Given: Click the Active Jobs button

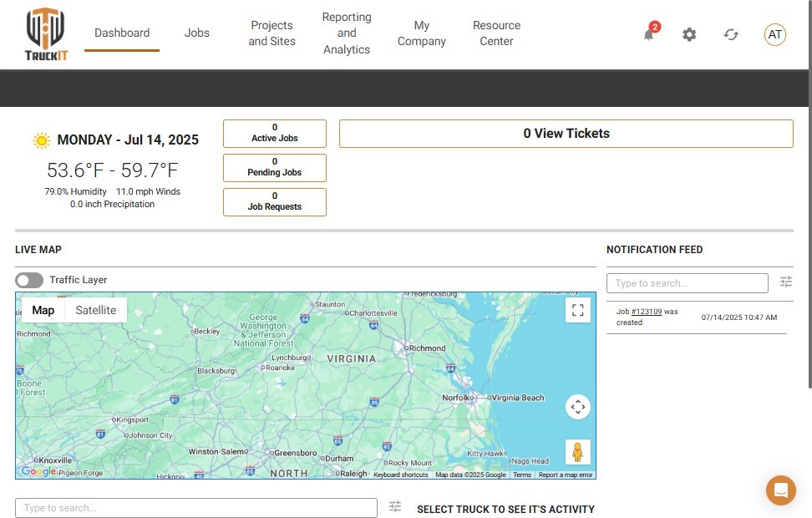Looking at the screenshot, I should [x=275, y=134].
